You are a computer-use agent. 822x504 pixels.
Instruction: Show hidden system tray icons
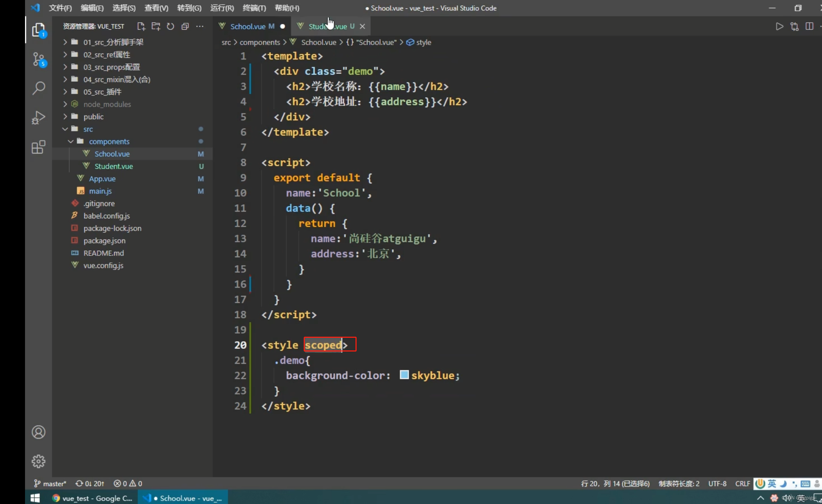760,498
